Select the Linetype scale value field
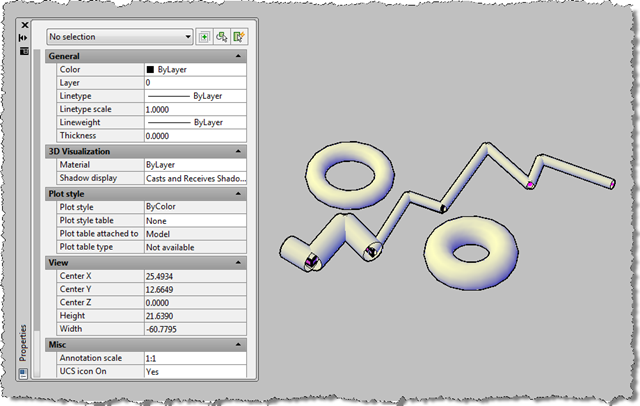The height and width of the screenshot is (406, 640). click(195, 109)
